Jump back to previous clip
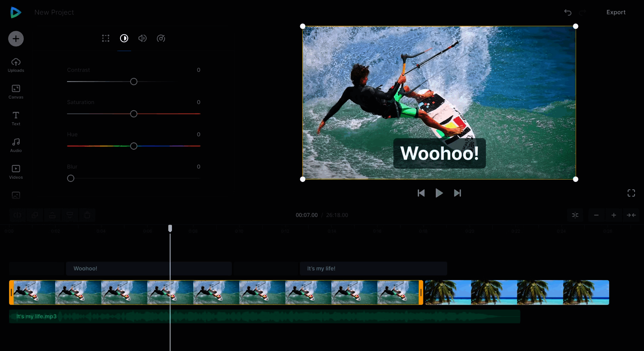The height and width of the screenshot is (351, 644). click(x=421, y=193)
